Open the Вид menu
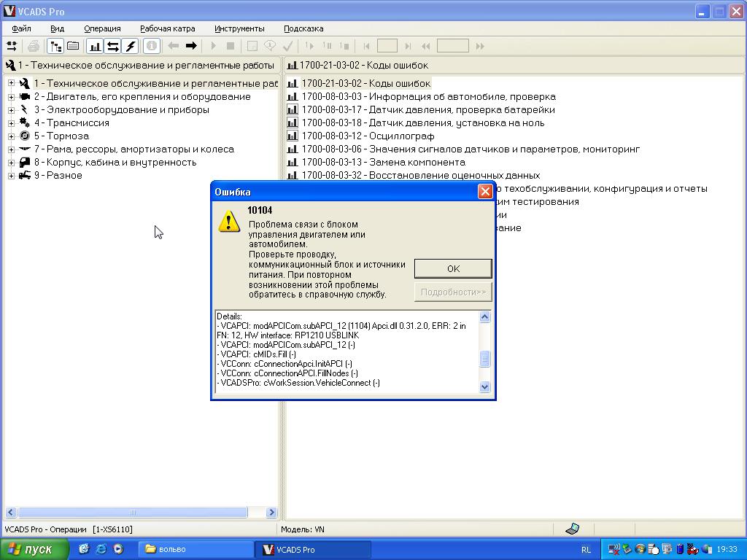Viewport: 747px width, 560px height. coord(57,28)
